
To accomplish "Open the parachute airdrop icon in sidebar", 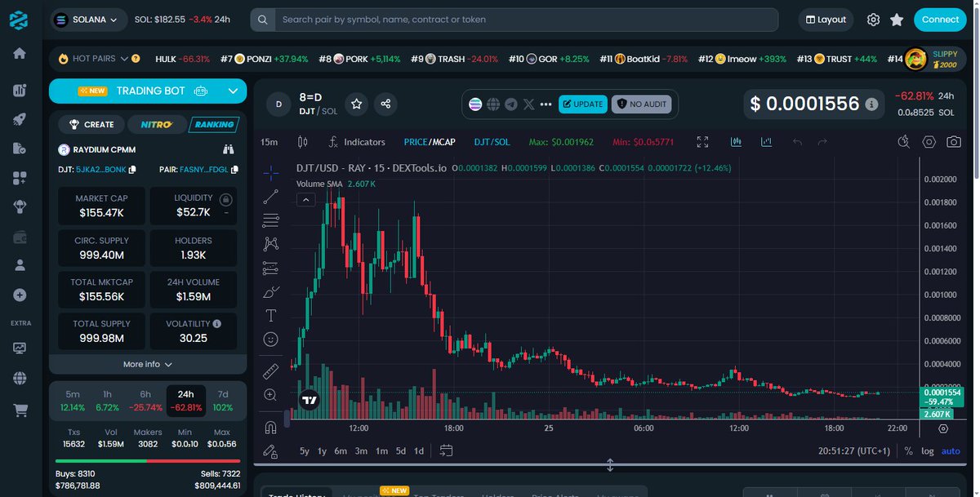I will pos(20,206).
